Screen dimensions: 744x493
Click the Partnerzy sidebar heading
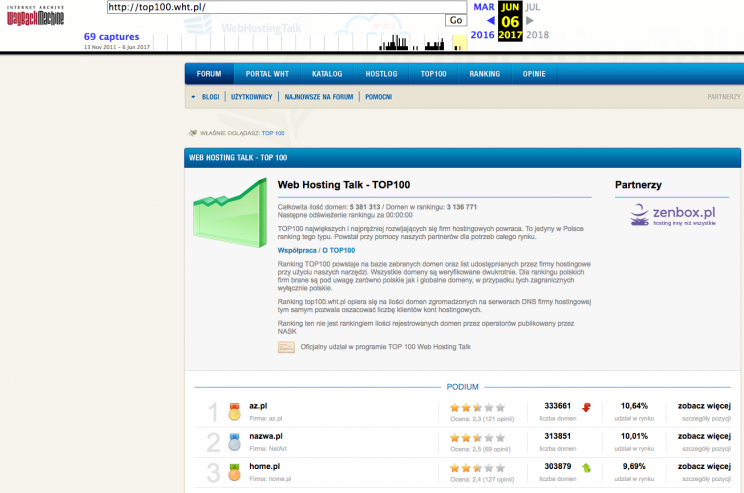tap(638, 185)
